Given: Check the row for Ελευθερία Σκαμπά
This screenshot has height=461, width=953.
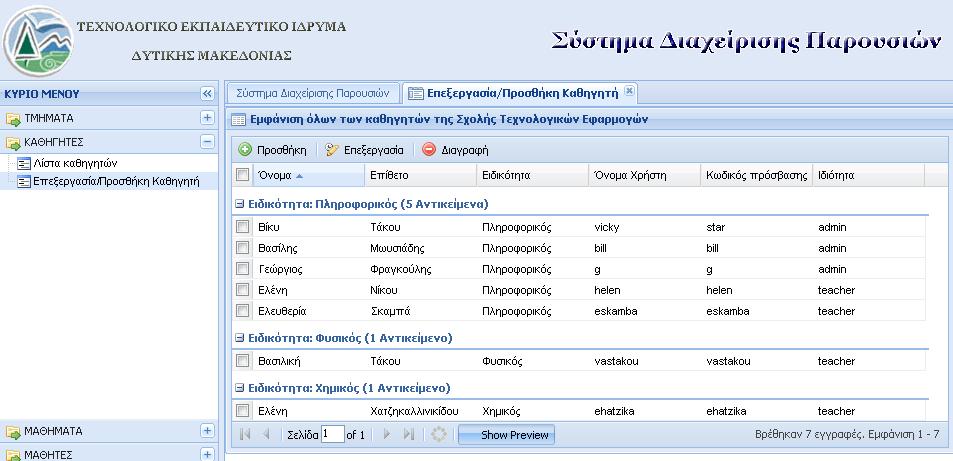Looking at the screenshot, I should tap(243, 311).
